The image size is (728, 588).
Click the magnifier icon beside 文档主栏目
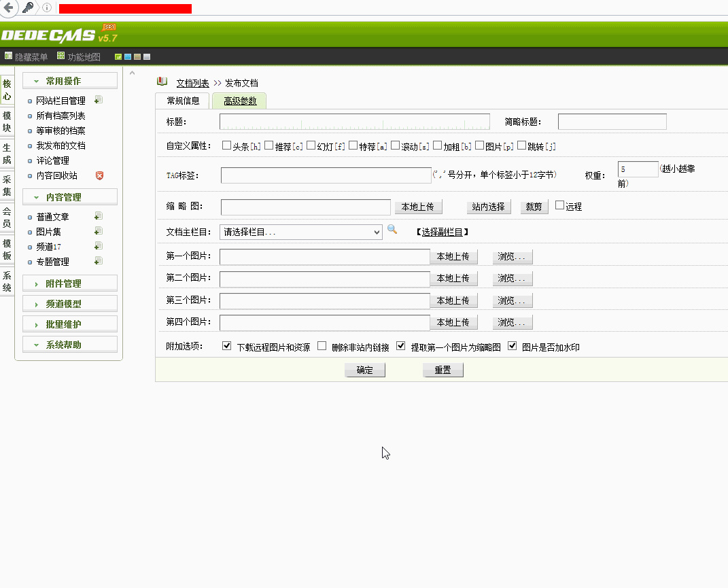(392, 231)
